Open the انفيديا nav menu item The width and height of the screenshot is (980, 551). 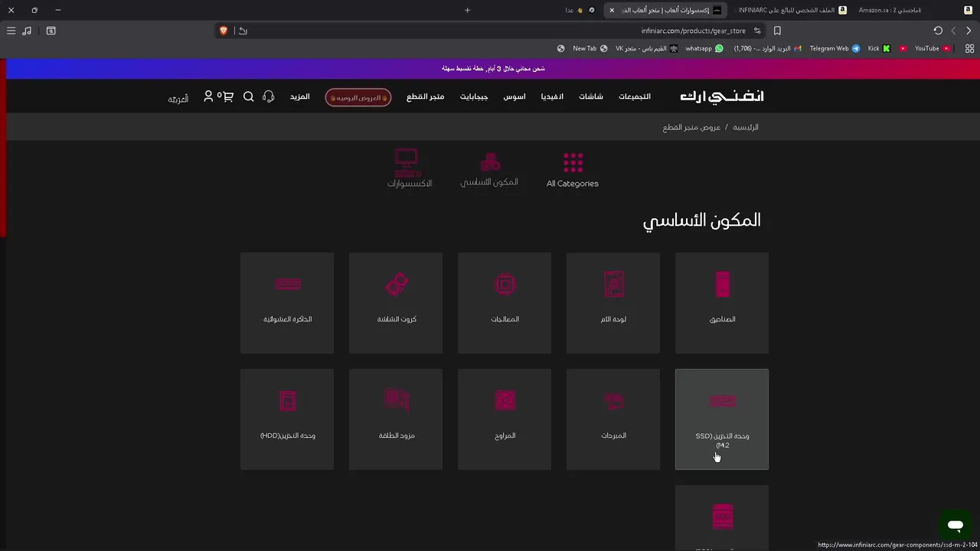[552, 96]
